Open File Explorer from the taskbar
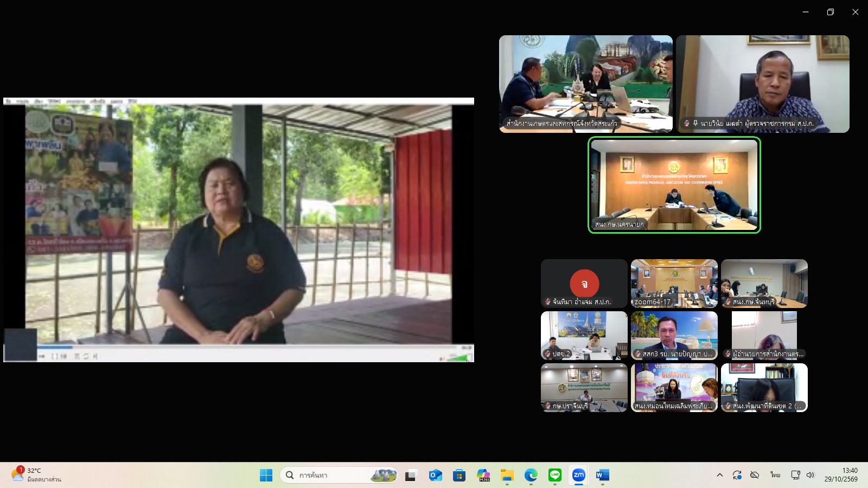The width and height of the screenshot is (868, 488). (x=507, y=475)
